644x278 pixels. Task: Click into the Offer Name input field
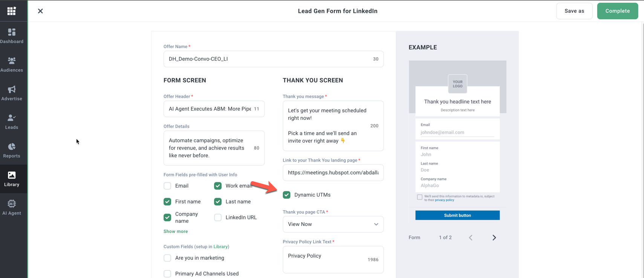coord(268,59)
